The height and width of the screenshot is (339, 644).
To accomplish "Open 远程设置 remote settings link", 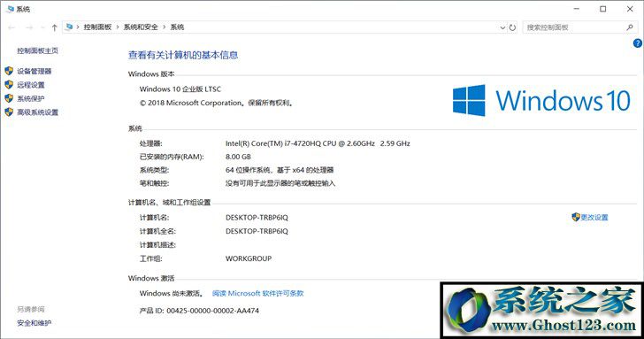I will [31, 85].
